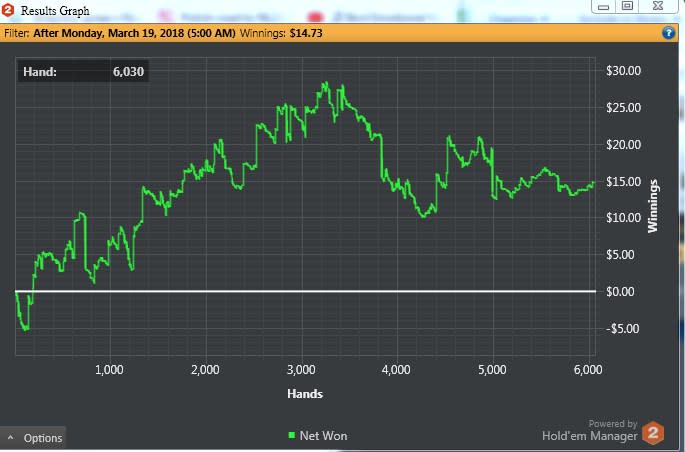Toggle the Net Won legend series
The width and height of the screenshot is (685, 452).
click(318, 435)
